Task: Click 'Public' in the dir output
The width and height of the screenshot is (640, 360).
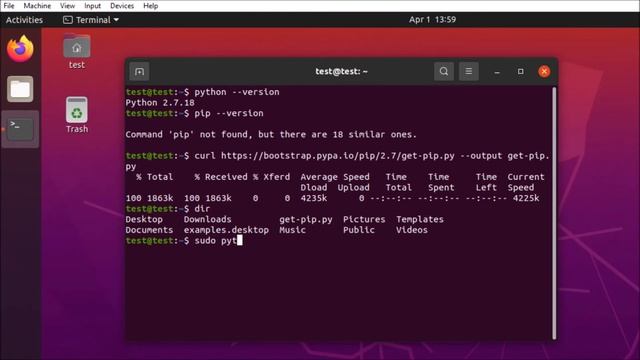Action: tap(359, 230)
